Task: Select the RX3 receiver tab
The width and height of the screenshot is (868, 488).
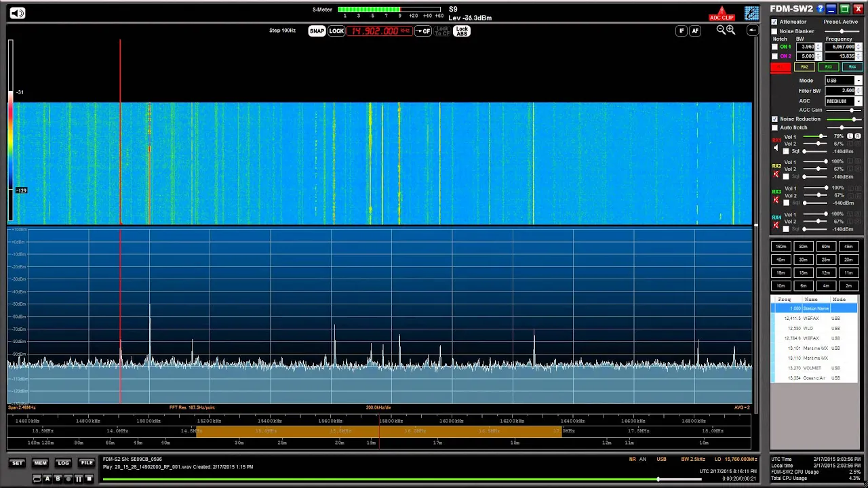Action: [829, 67]
